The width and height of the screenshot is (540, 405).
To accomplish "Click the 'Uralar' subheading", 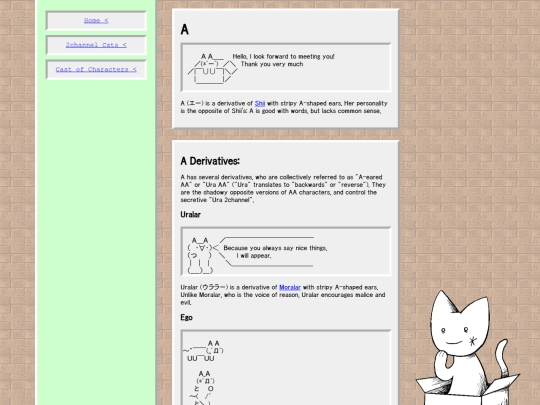I will pyautogui.click(x=190, y=215).
